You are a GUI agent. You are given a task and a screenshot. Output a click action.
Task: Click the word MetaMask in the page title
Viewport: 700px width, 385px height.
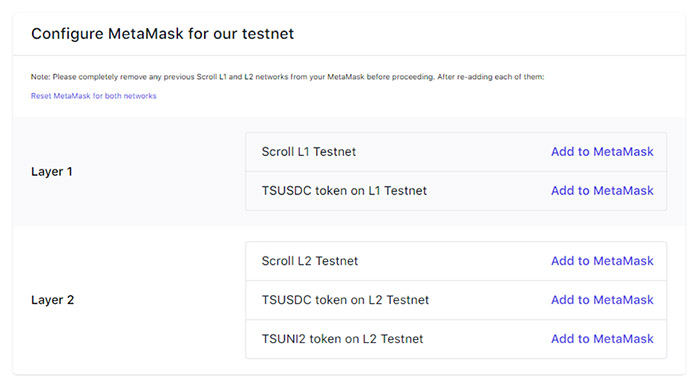[x=146, y=34]
